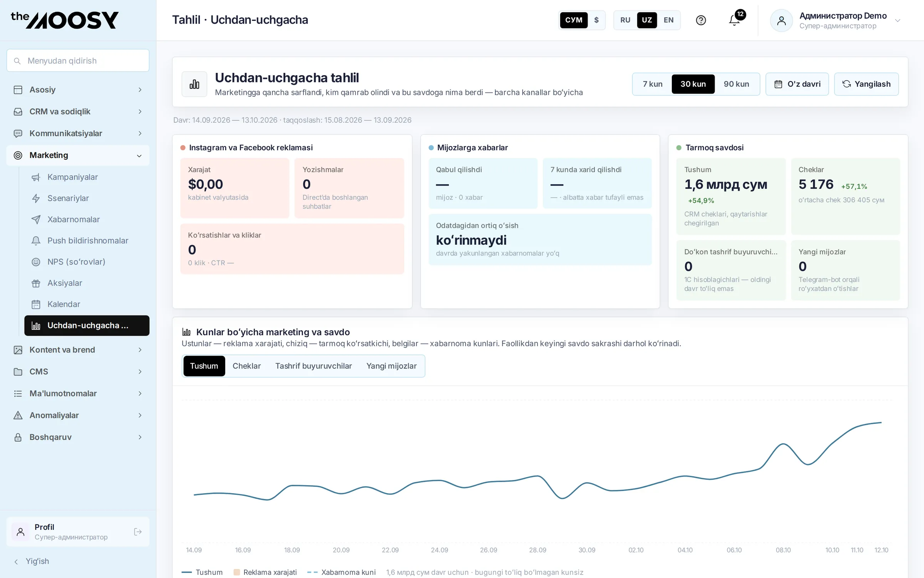Expand CRM va sodiqlik section
Image resolution: width=924 pixels, height=578 pixels.
coord(78,112)
